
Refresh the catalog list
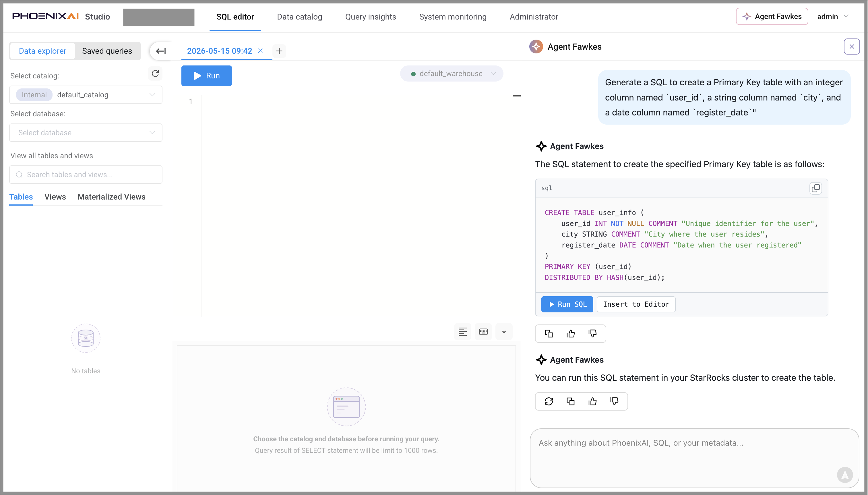tap(155, 74)
